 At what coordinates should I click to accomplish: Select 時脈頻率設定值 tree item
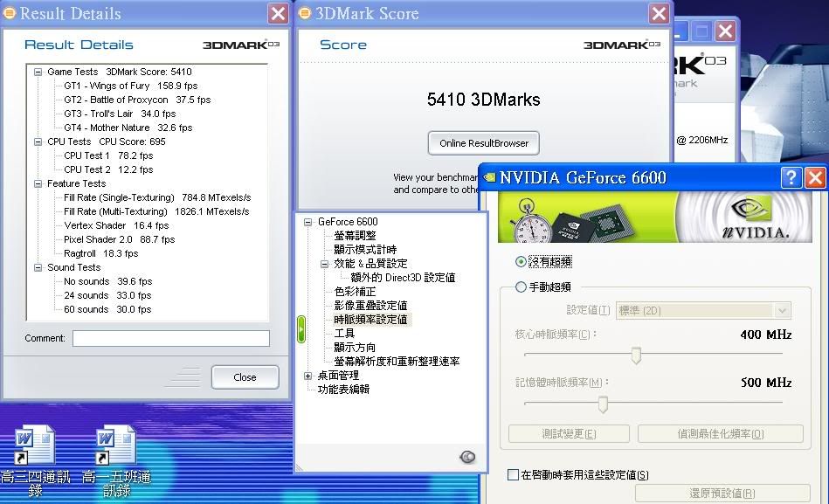pyautogui.click(x=370, y=320)
